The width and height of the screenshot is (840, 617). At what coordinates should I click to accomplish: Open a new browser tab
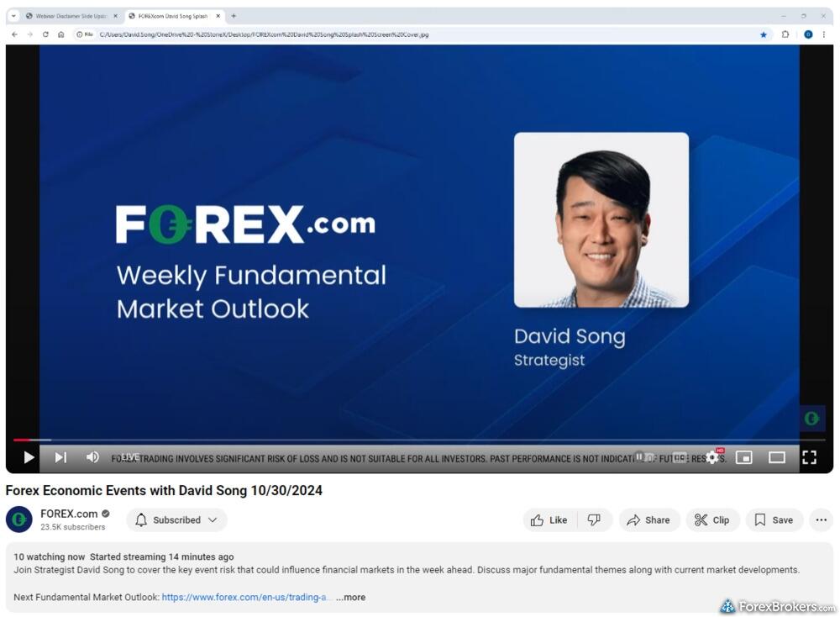pyautogui.click(x=234, y=16)
